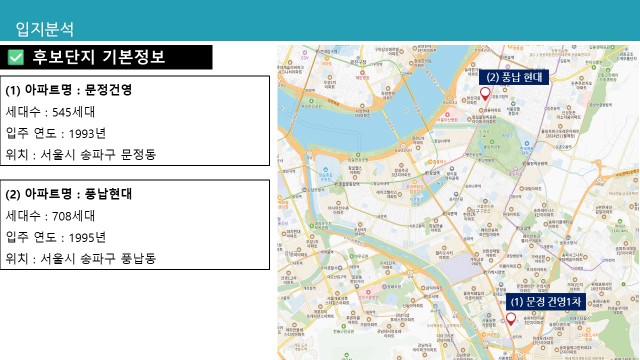Select the text 입주 연도 : 1993년
Image resolution: width=640 pixels, height=360 pixels.
56,133
